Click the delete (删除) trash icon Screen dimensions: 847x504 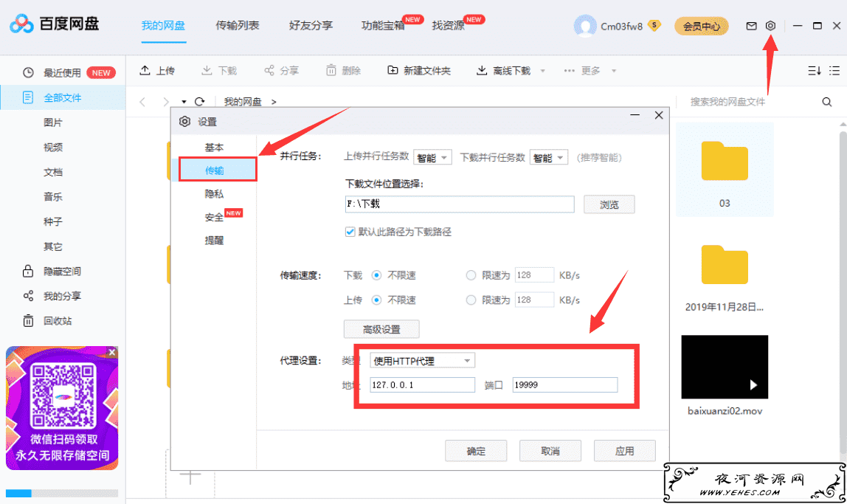click(x=331, y=70)
